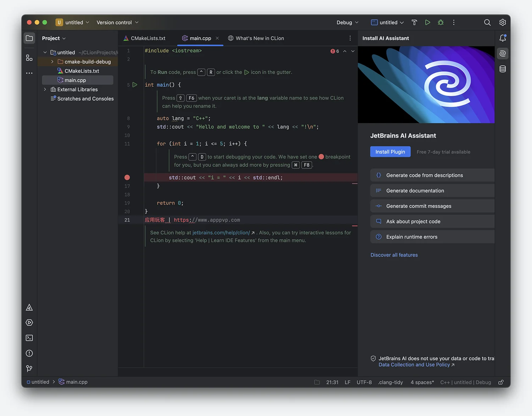Click the C++ | untitled | Debug context

click(466, 382)
